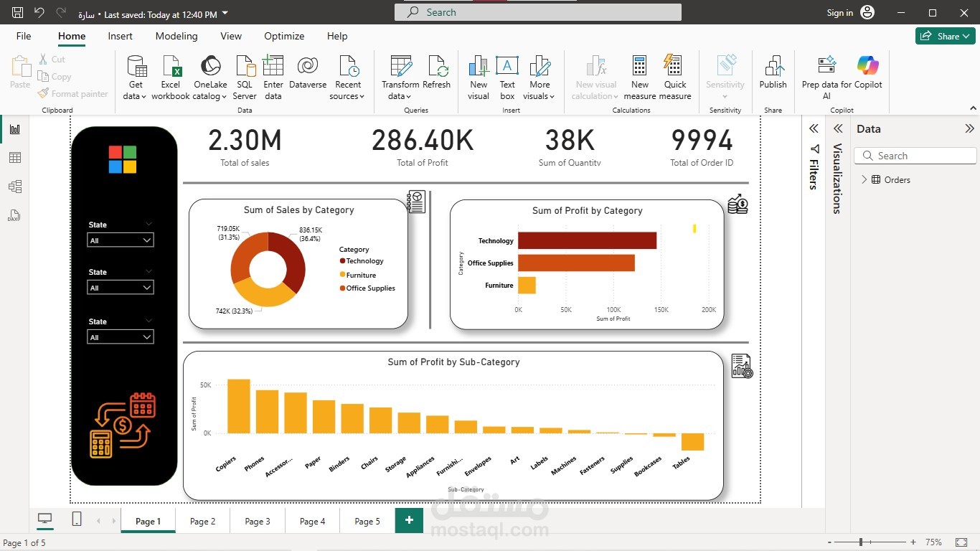
Task: Expand the Filters pane
Action: pyautogui.click(x=814, y=129)
